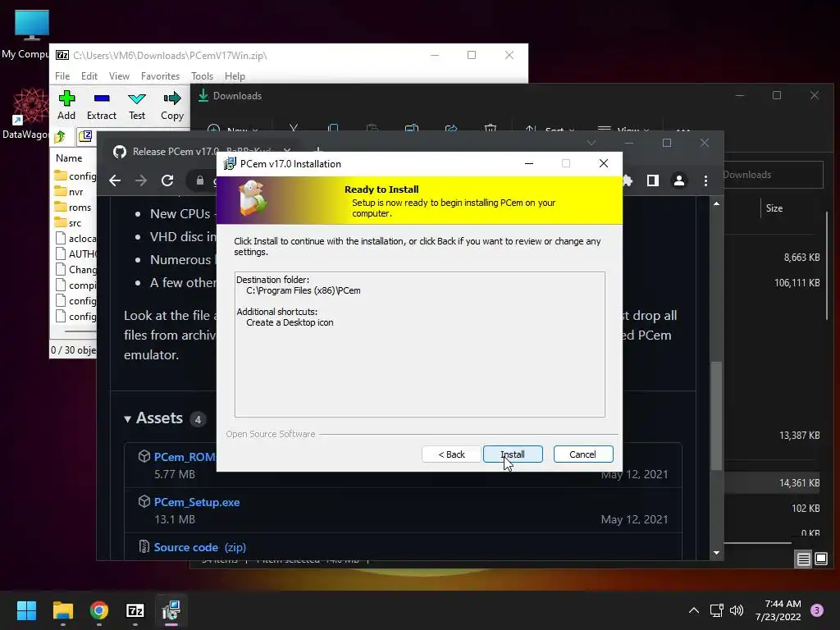Switch Downloads to details view icon
Viewport: 840px width, 630px height.
(x=803, y=559)
